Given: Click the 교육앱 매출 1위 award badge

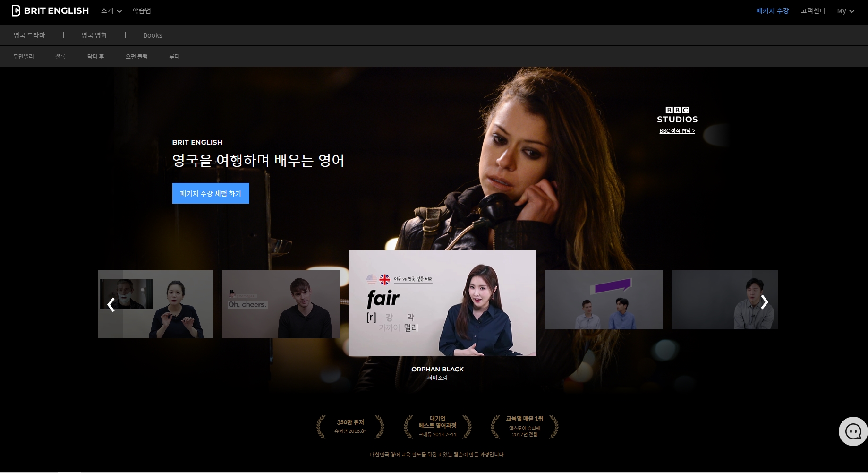Looking at the screenshot, I should click(x=524, y=427).
